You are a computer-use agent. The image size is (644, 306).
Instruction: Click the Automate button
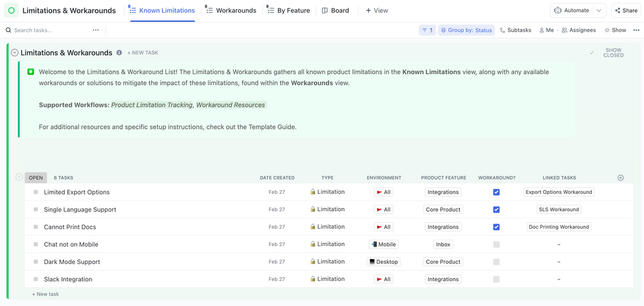[572, 11]
